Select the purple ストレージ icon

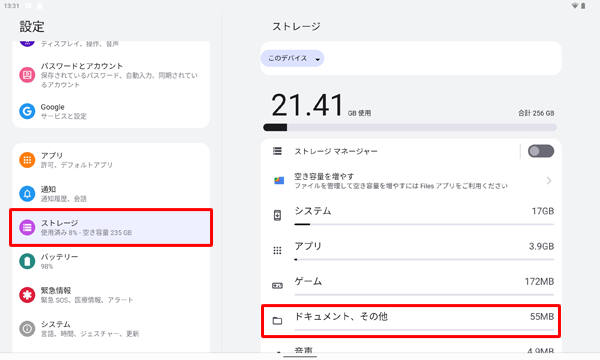pos(27,227)
